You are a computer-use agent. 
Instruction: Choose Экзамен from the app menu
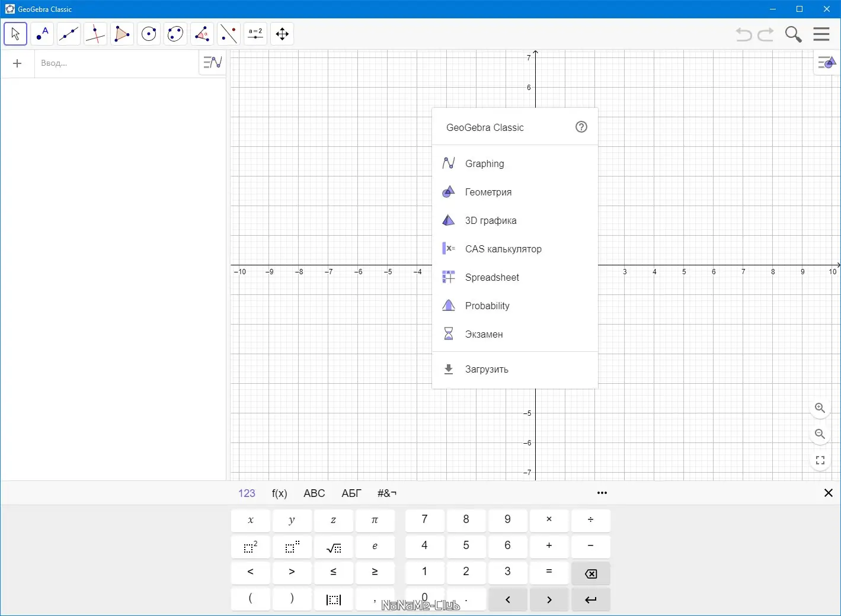coord(515,334)
